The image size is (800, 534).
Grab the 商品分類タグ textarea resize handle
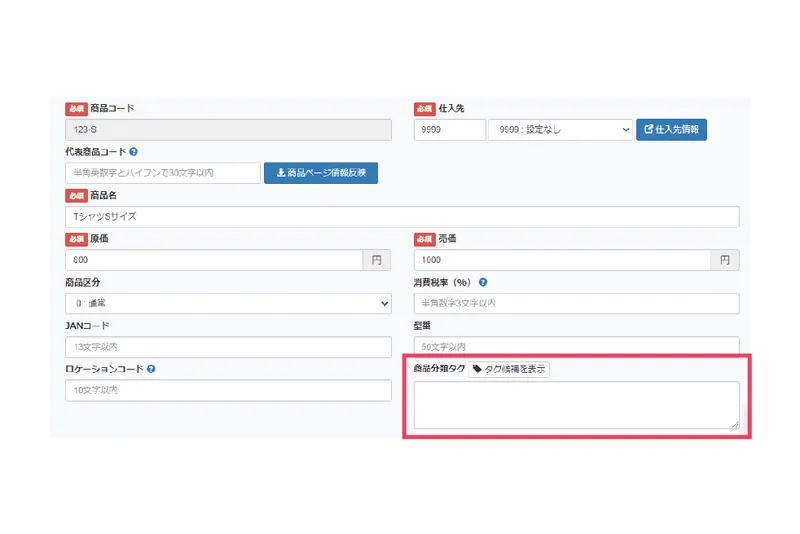(735, 424)
